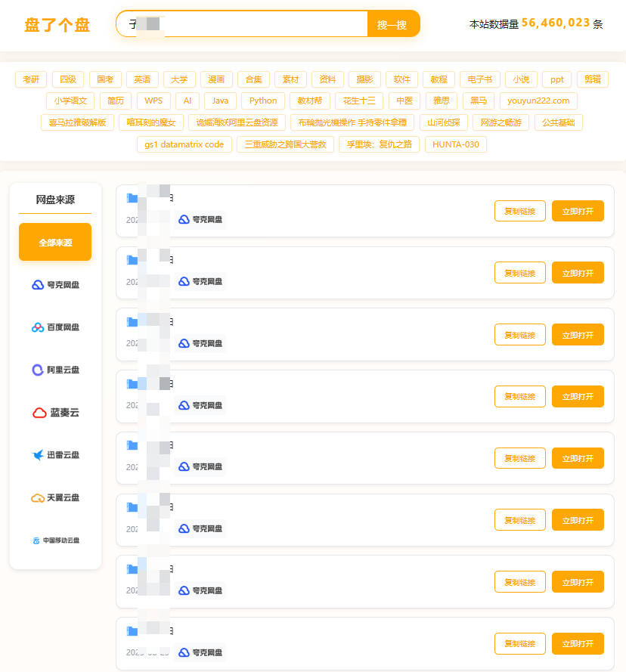
Task: Select the 百度网盘 source icon
Action: tap(54, 327)
